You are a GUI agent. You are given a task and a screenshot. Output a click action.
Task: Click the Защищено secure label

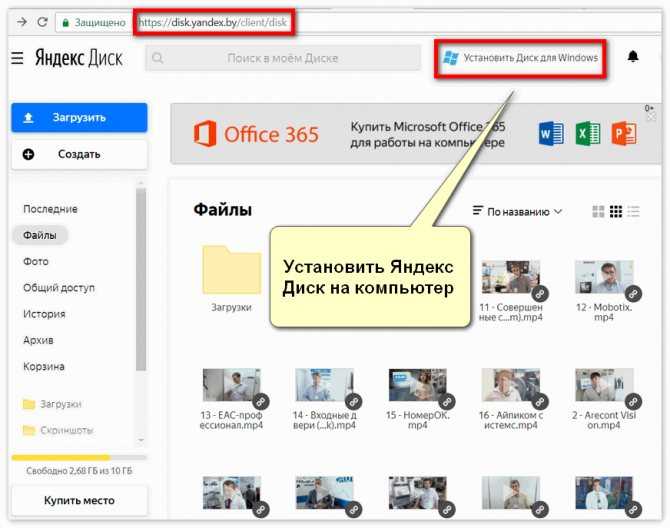(x=100, y=22)
